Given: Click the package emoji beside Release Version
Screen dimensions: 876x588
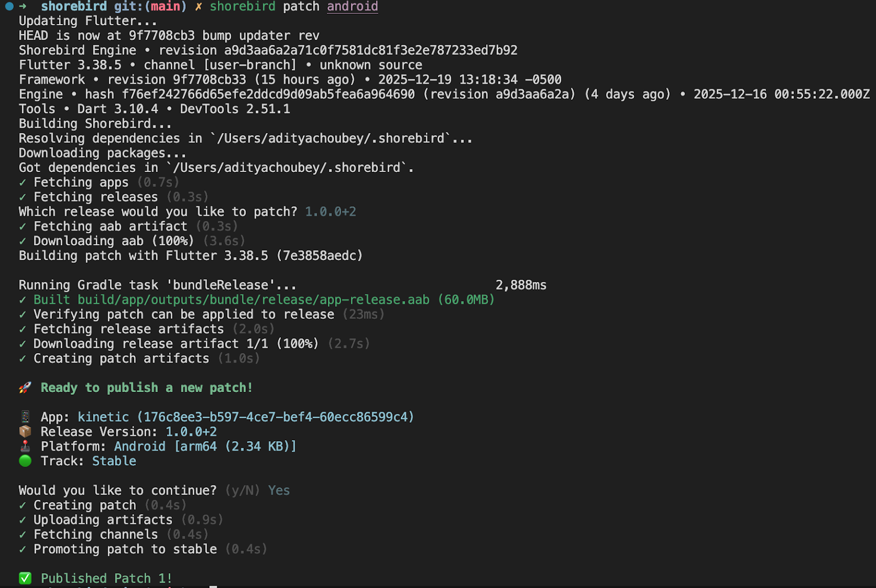Looking at the screenshot, I should tap(25, 432).
